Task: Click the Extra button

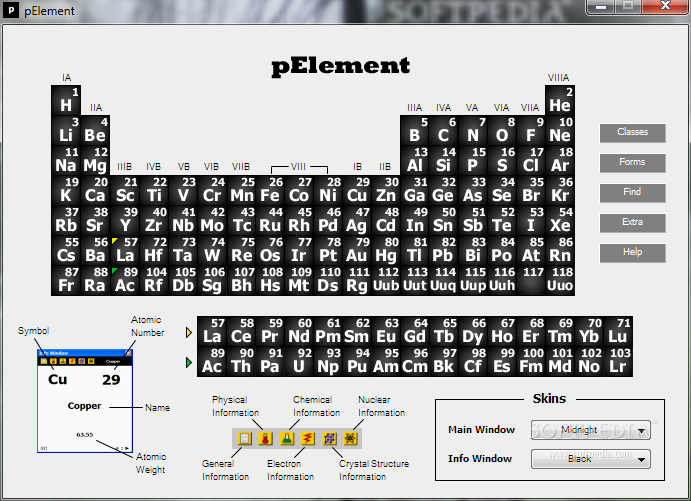Action: 632,222
